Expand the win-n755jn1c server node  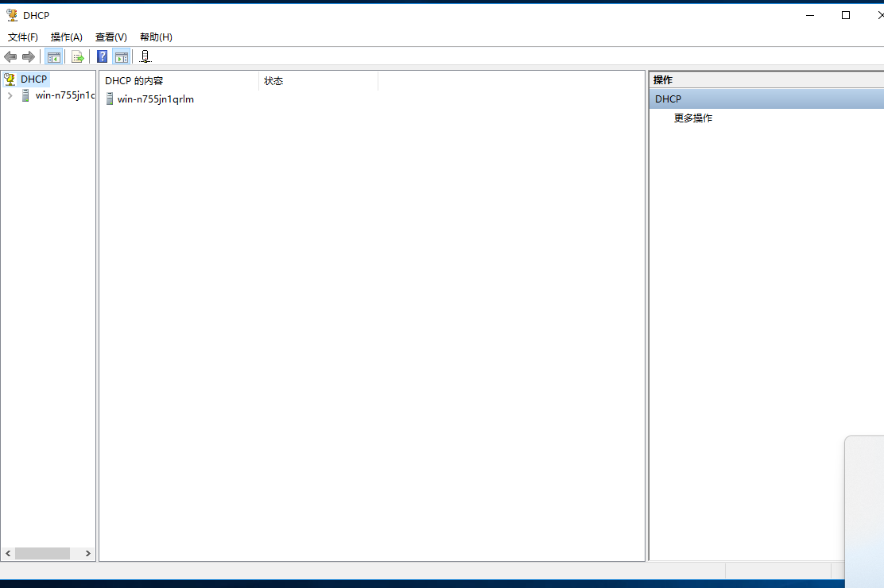tap(10, 96)
